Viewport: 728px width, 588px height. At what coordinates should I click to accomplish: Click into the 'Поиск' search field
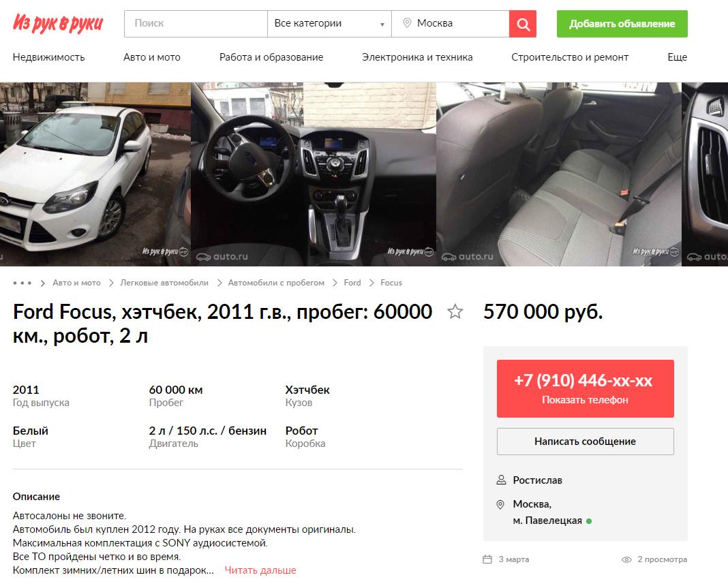click(x=196, y=24)
